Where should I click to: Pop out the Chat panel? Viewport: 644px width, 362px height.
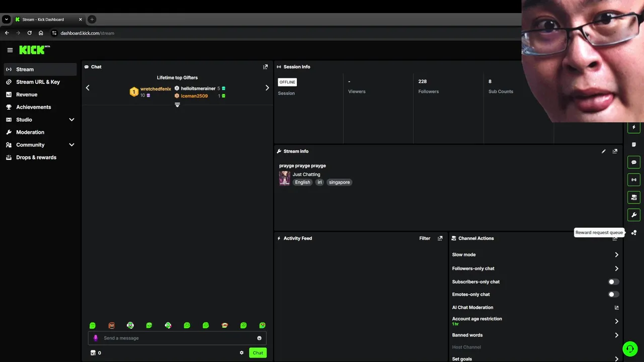[265, 67]
